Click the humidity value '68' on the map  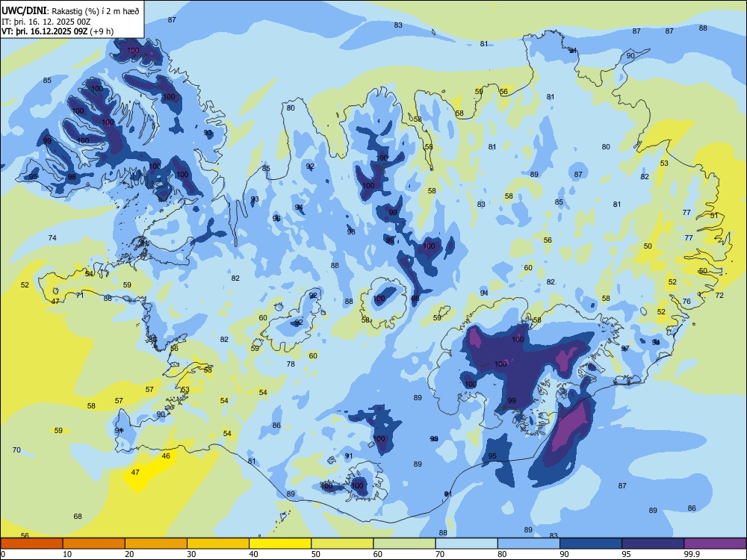tap(78, 516)
